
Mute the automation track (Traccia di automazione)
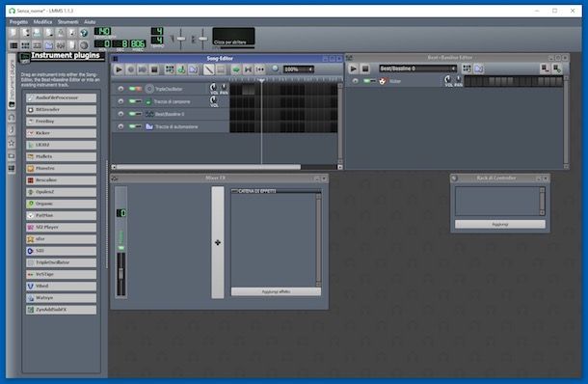tap(132, 126)
